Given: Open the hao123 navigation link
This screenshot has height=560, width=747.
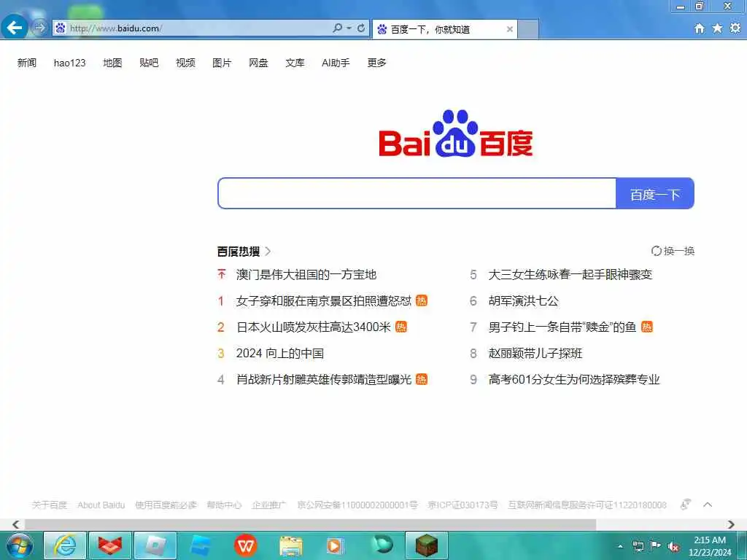Looking at the screenshot, I should (69, 63).
